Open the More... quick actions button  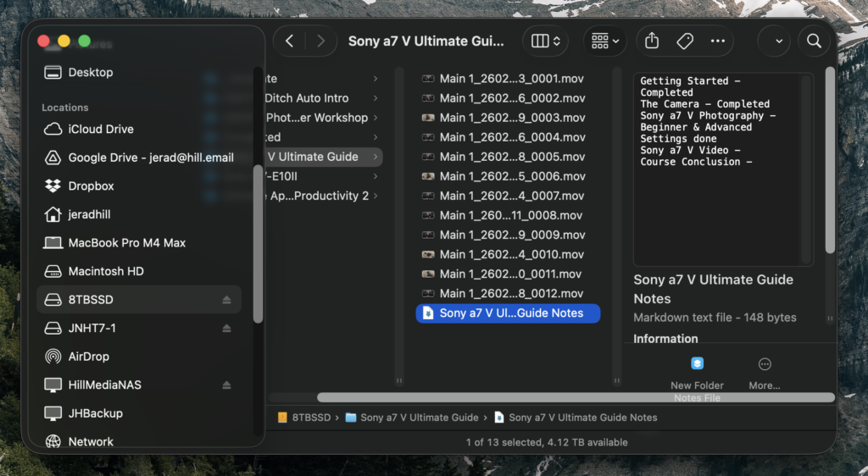(765, 374)
